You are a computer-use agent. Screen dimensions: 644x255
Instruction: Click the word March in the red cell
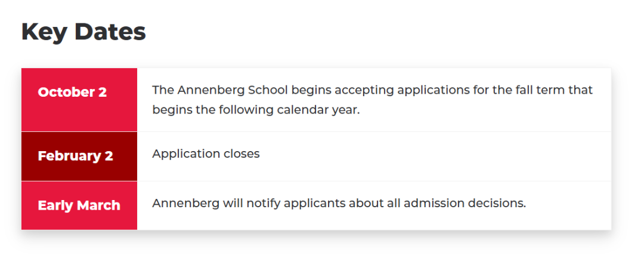[98, 205]
